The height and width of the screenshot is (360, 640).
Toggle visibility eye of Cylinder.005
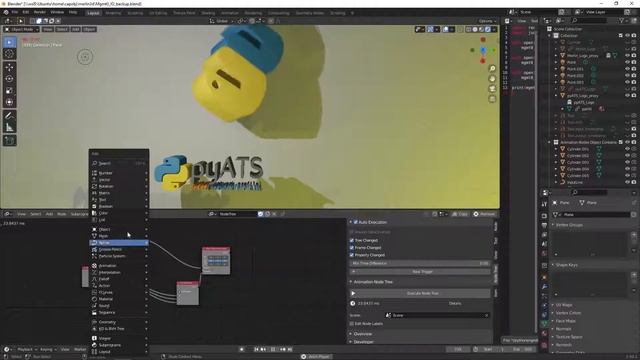tap(628, 176)
